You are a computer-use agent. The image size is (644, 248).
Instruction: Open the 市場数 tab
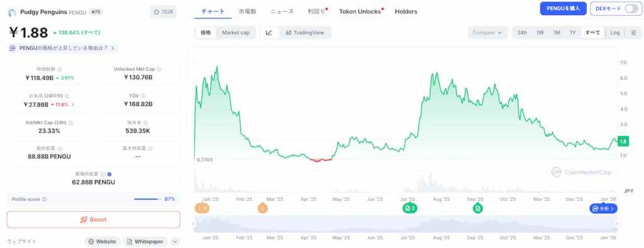tap(248, 11)
